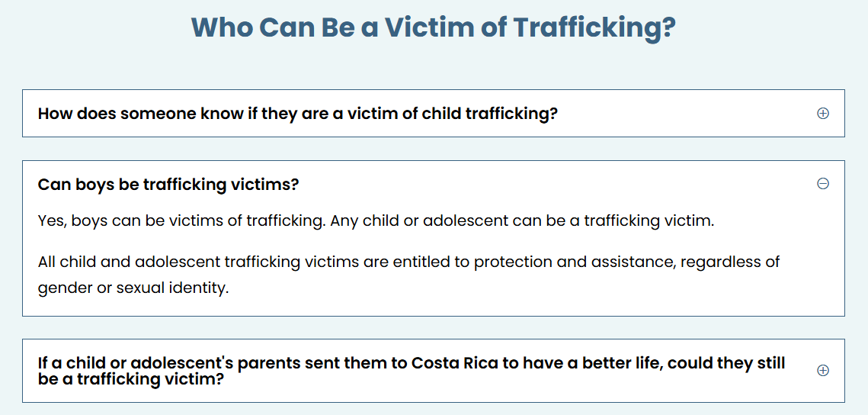This screenshot has height=415, width=868.
Task: Click the word "Who" in the page heading
Action: tap(221, 27)
